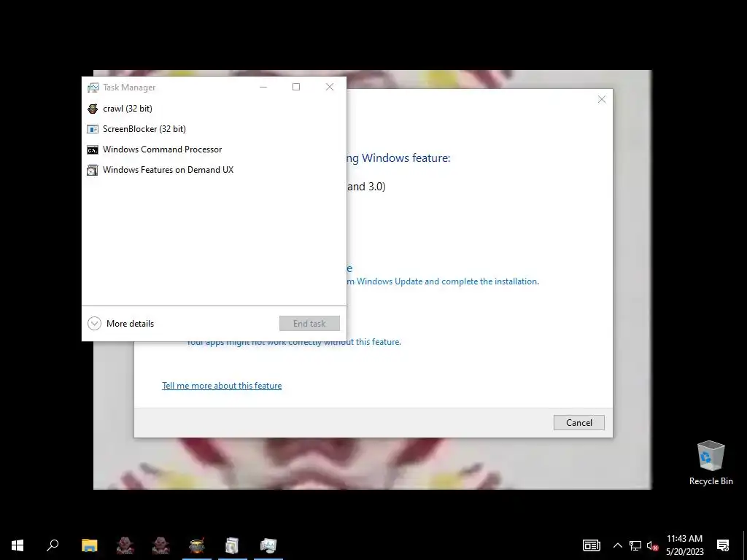This screenshot has width=747, height=560.
Task: Open File Explorer from the taskbar
Action: click(x=89, y=545)
